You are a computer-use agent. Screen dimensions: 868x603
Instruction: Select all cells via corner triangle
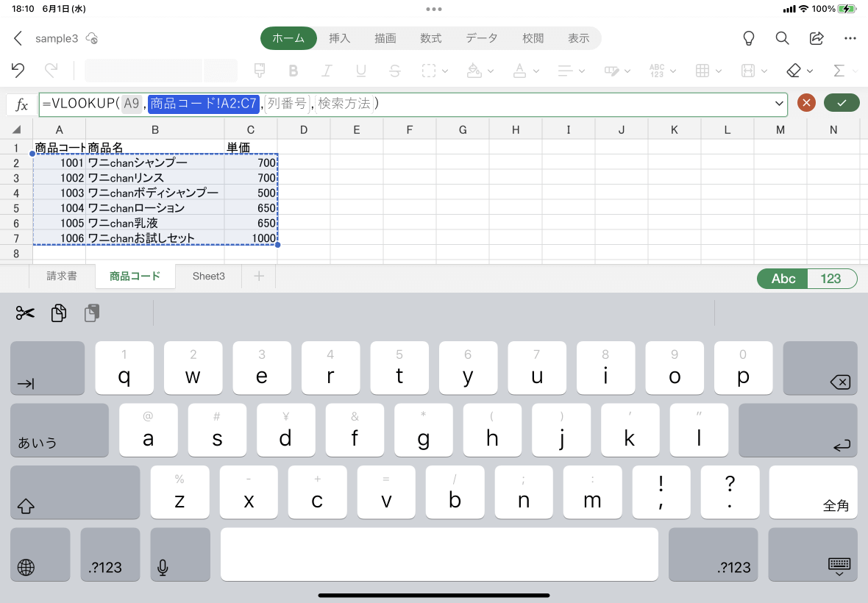[17, 129]
